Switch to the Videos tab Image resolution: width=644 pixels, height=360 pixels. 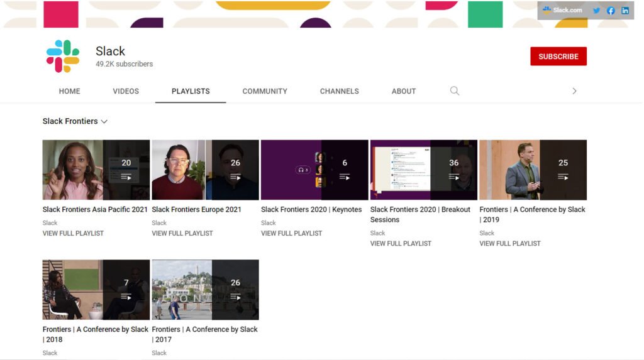126,91
